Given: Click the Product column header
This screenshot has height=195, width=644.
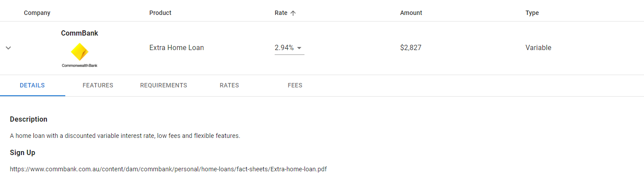Looking at the screenshot, I should (160, 13).
